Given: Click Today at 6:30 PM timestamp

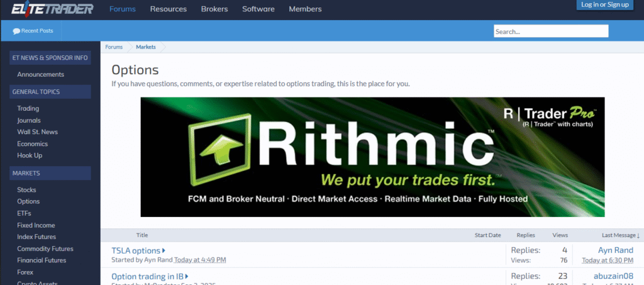Looking at the screenshot, I should (608, 260).
